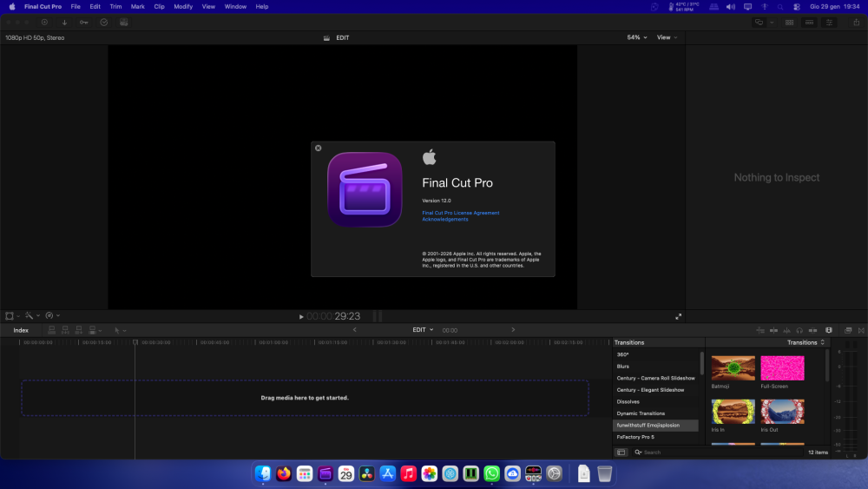
Task: Toggle audio skimming waveform icon
Action: point(786,331)
